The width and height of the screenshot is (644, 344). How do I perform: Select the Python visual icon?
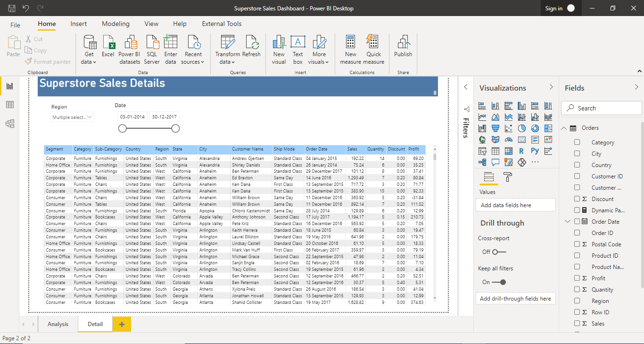535,151
